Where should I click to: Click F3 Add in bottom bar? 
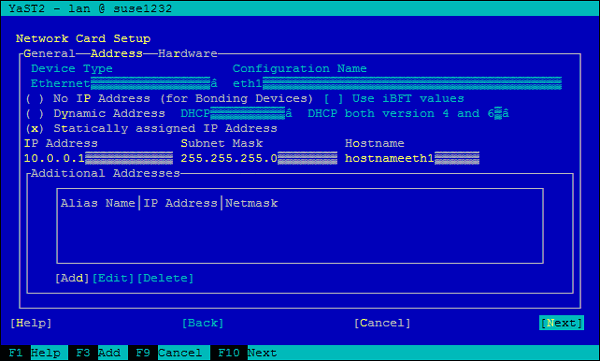[98, 353]
